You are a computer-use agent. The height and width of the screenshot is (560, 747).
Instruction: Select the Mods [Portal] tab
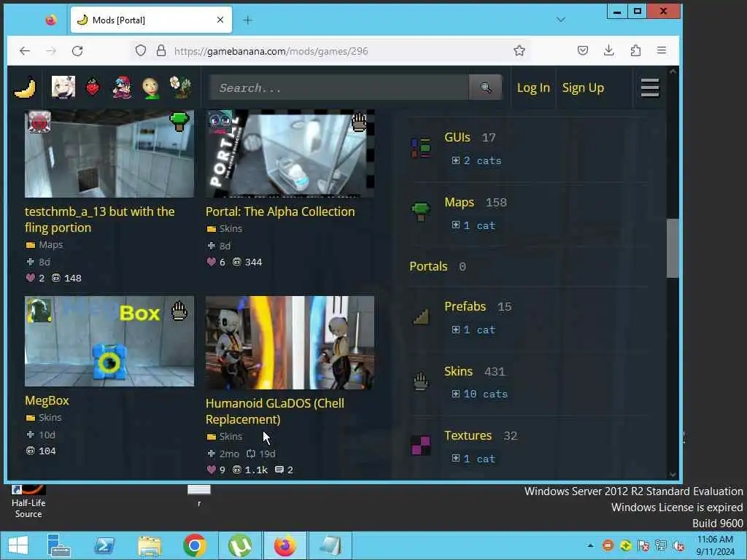point(151,20)
